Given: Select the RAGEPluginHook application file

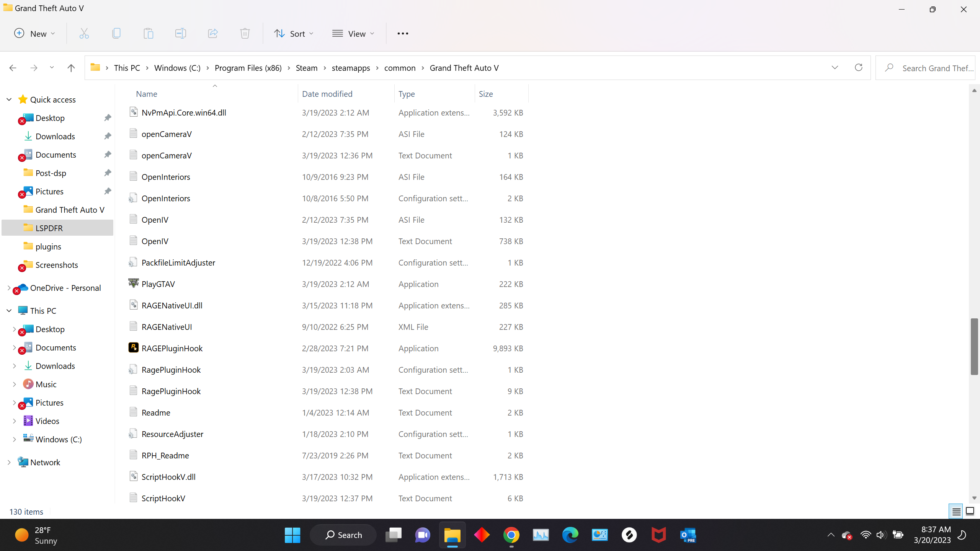Looking at the screenshot, I should [172, 348].
